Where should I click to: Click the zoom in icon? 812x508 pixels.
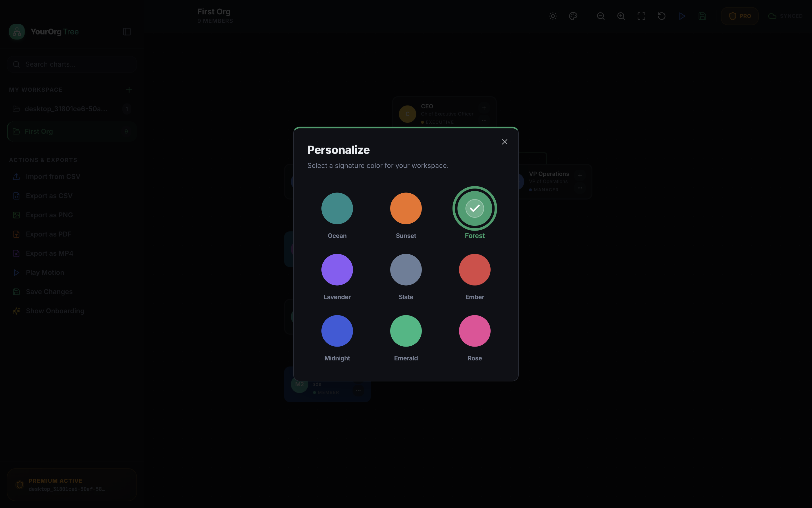[x=621, y=16]
